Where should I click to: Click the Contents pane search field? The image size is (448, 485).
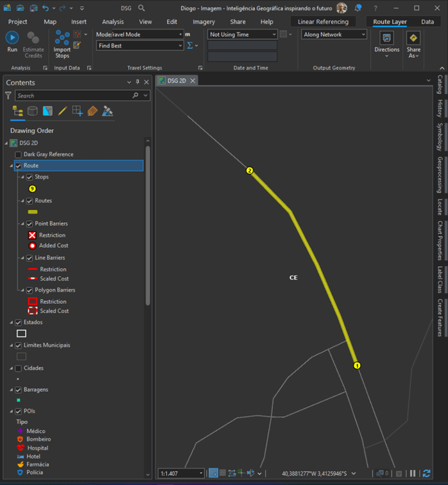[x=72, y=96]
